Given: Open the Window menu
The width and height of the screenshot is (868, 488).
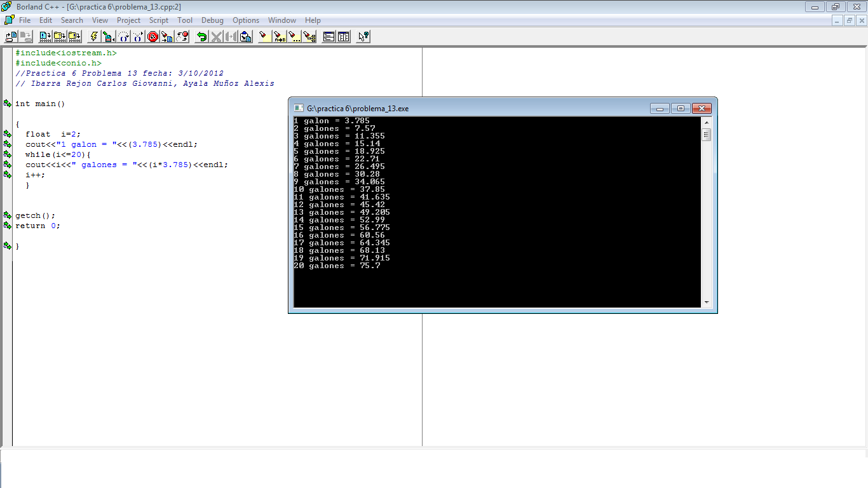Looking at the screenshot, I should 281,20.
